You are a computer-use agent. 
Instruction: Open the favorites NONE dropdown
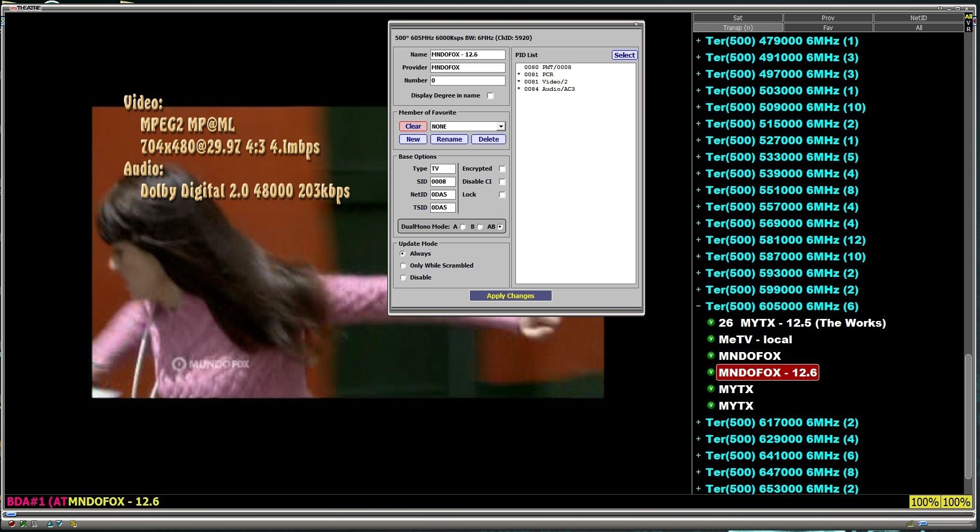pyautogui.click(x=500, y=127)
